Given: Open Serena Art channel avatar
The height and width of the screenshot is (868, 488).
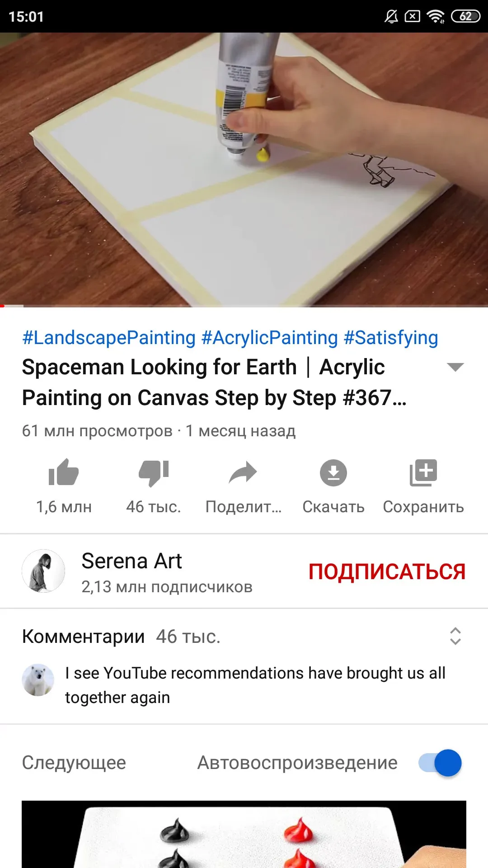Looking at the screenshot, I should click(43, 571).
